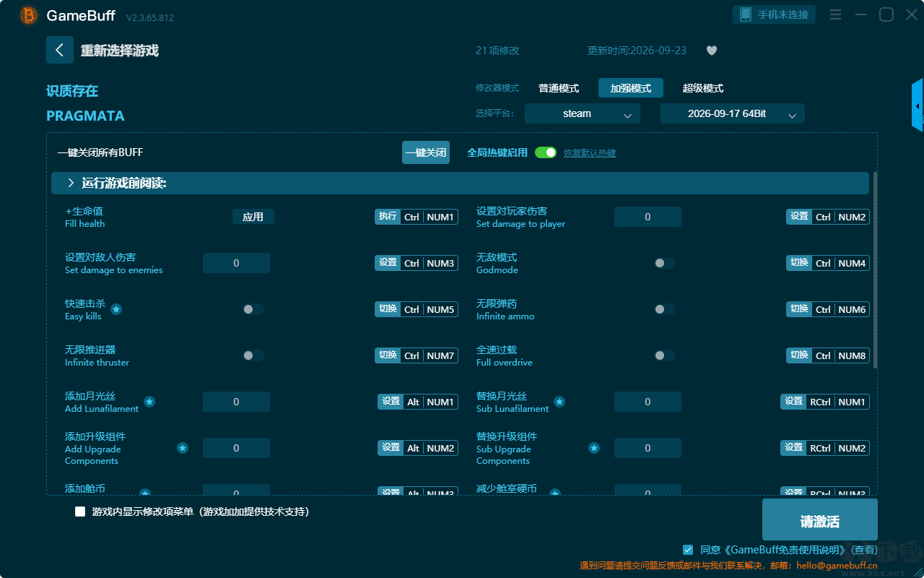Click the phone not connected icon button
The width and height of the screenshot is (924, 578).
pos(774,14)
